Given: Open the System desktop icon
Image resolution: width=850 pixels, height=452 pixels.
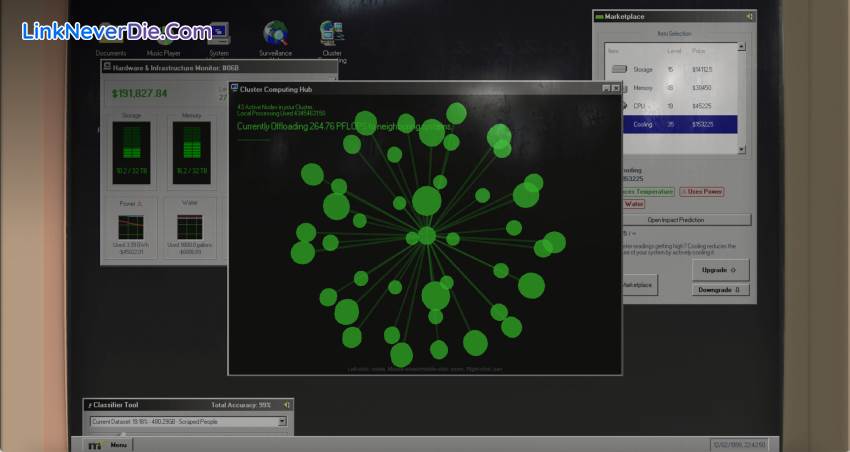Looking at the screenshot, I should 219,36.
